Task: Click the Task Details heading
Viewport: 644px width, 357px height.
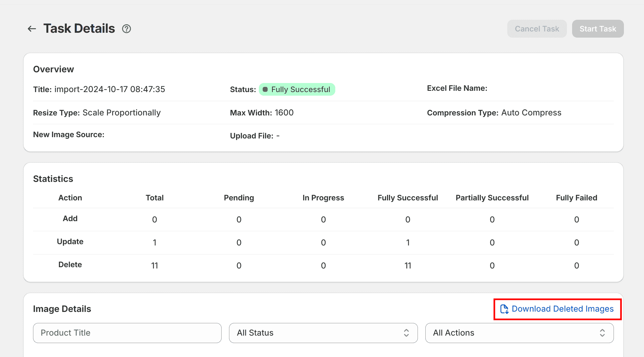Action: click(79, 29)
